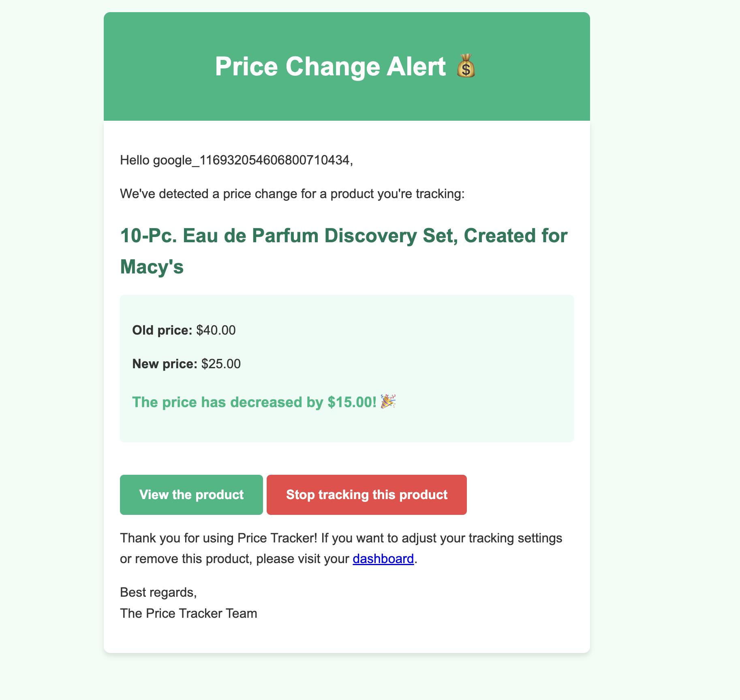Click the Best regards line
Screen dimensions: 740x700
click(x=158, y=592)
